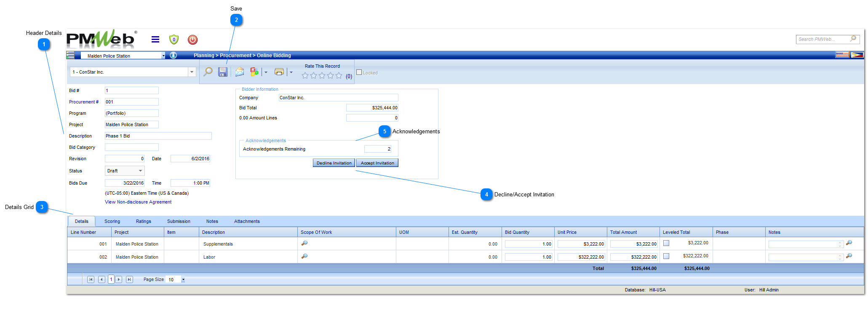
Task: Click the Accept Invitation button
Action: tap(377, 163)
